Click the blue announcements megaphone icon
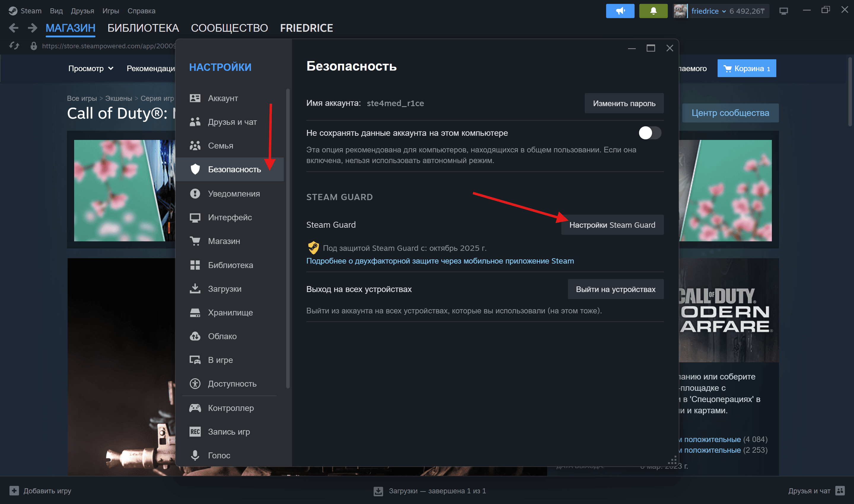This screenshot has width=854, height=504. click(x=620, y=11)
